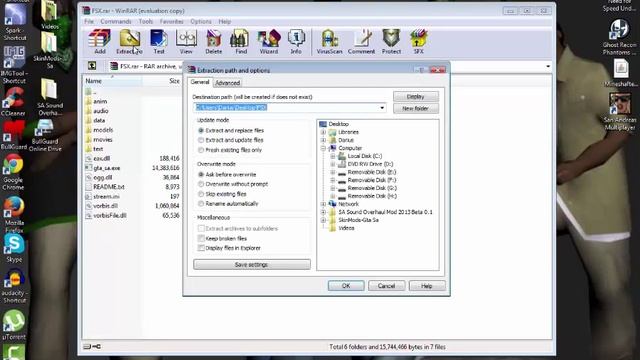Open WinRAR address bar dropdown arrow
The width and height of the screenshot is (640, 360).
[548, 66]
